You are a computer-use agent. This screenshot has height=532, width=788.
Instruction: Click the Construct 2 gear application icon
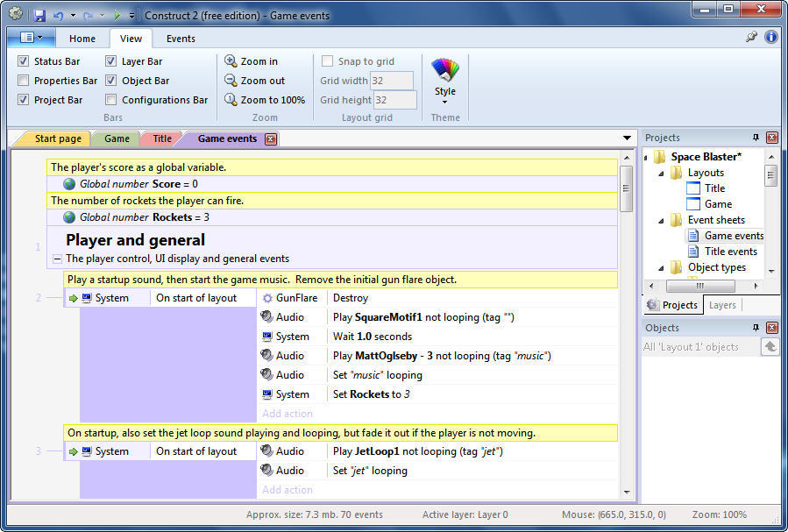16,13
